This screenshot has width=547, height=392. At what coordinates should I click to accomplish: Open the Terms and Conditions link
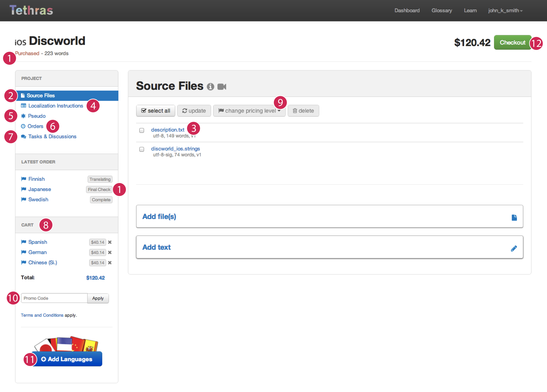tap(42, 315)
